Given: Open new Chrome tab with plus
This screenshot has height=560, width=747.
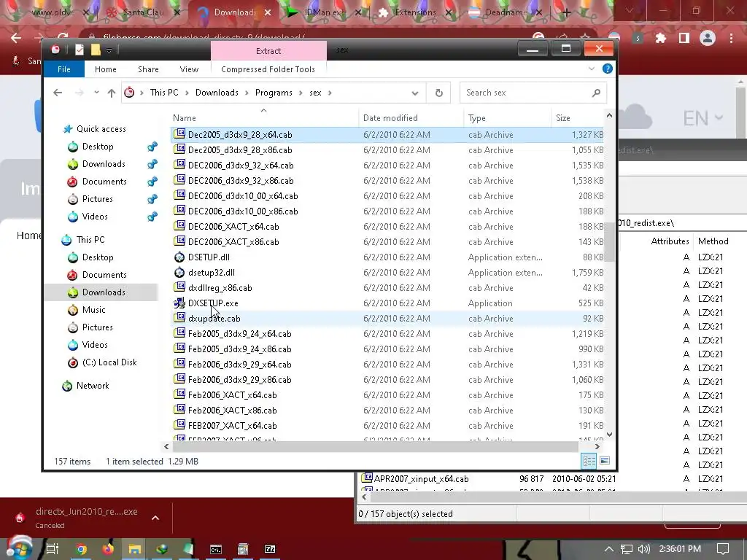Looking at the screenshot, I should click(566, 12).
